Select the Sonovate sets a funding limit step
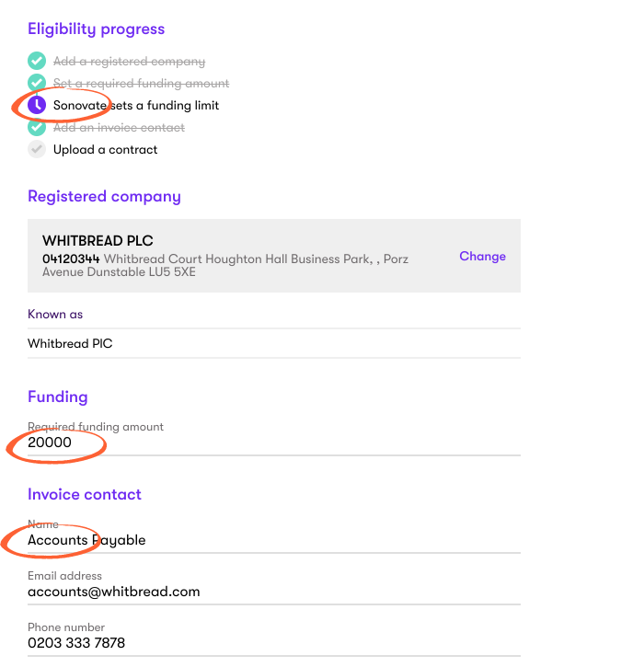This screenshot has width=644, height=667. pos(136,105)
